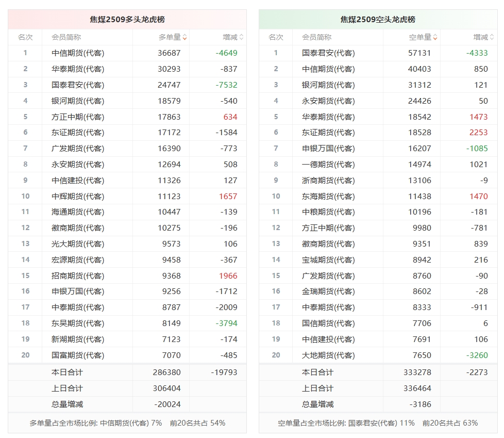The image size is (504, 438).
Task: Click 上日合计 label in short table
Action: [317, 388]
